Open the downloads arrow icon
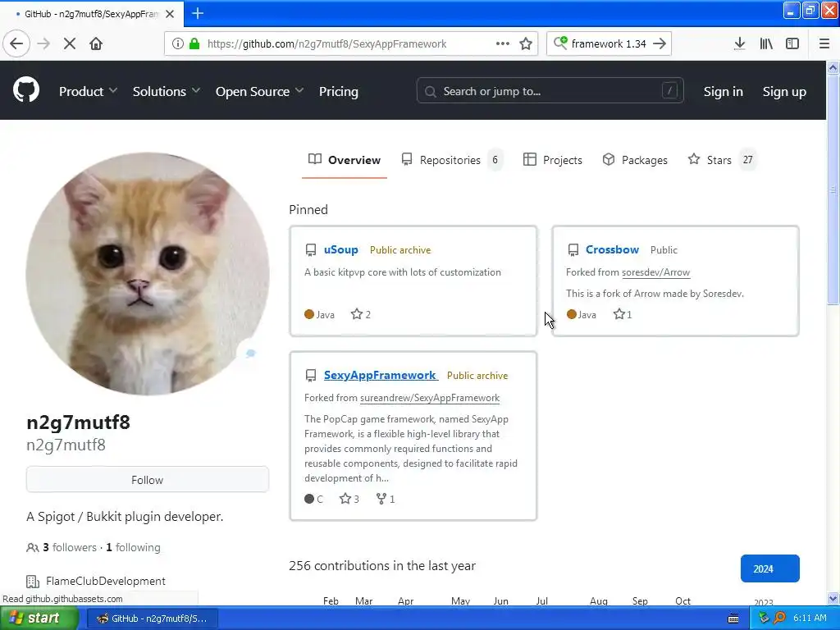 click(x=739, y=43)
